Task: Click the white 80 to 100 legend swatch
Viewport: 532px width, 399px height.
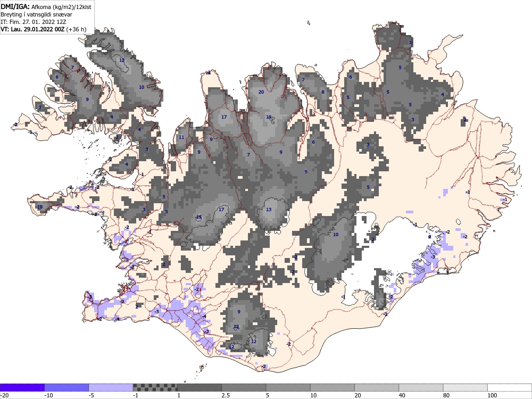Action: (x=465, y=387)
